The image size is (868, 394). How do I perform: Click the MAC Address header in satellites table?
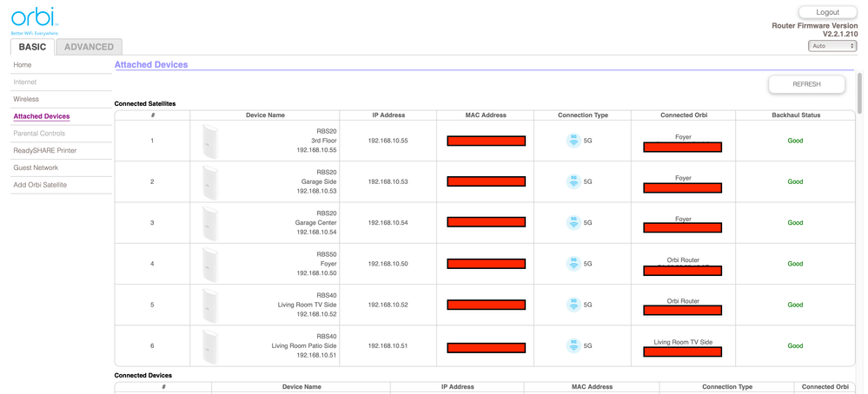pos(486,115)
